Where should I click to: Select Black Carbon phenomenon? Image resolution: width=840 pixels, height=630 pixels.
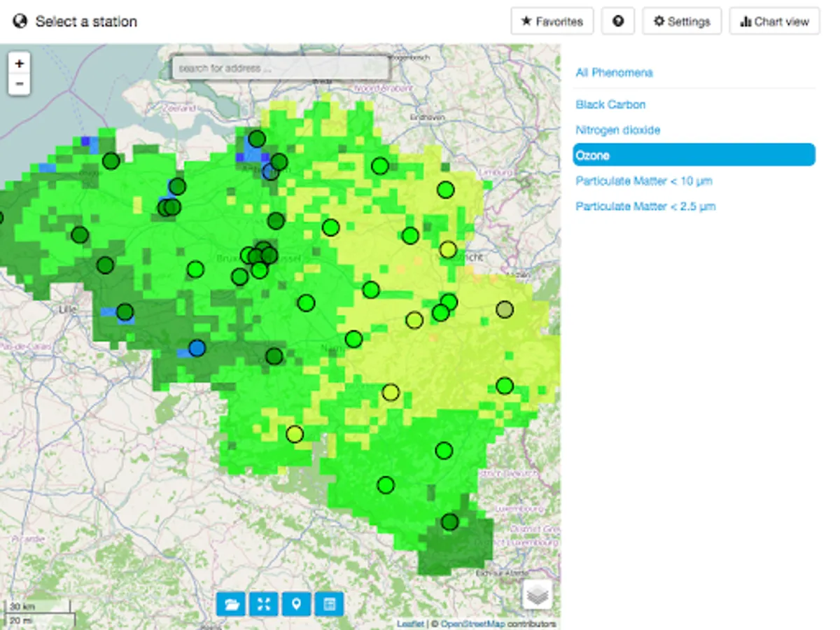click(x=610, y=104)
